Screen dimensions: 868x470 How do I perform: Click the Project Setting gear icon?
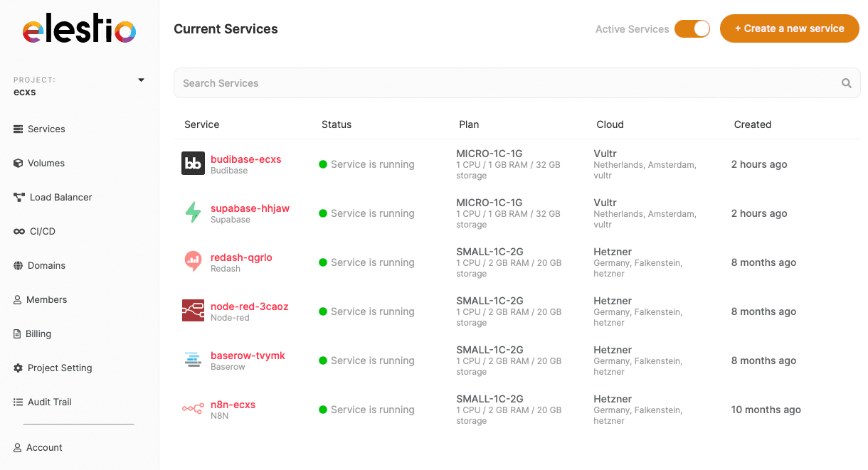click(18, 368)
